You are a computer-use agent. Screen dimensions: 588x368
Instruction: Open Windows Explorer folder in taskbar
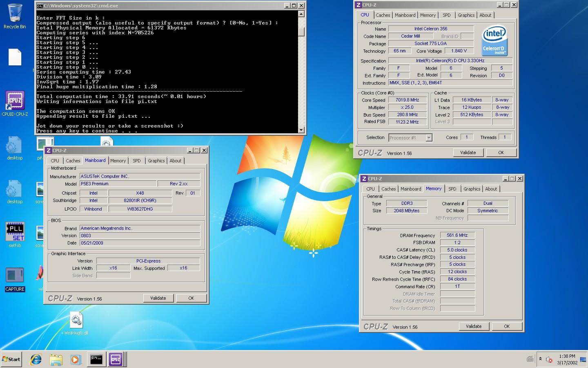[56, 359]
